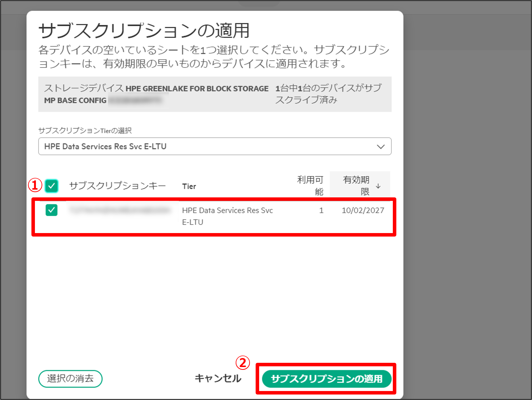Click the HPE GREENLAKE FOR BLOCK STORAGE device text

click(x=197, y=89)
